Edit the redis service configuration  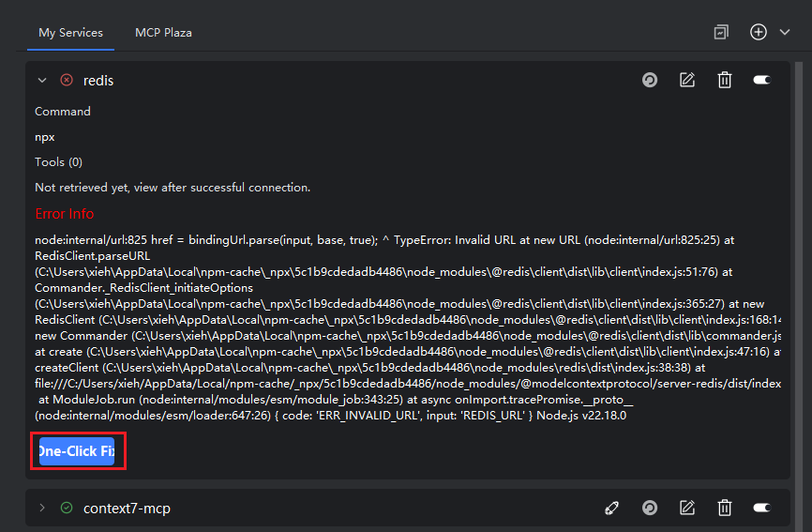pyautogui.click(x=687, y=81)
